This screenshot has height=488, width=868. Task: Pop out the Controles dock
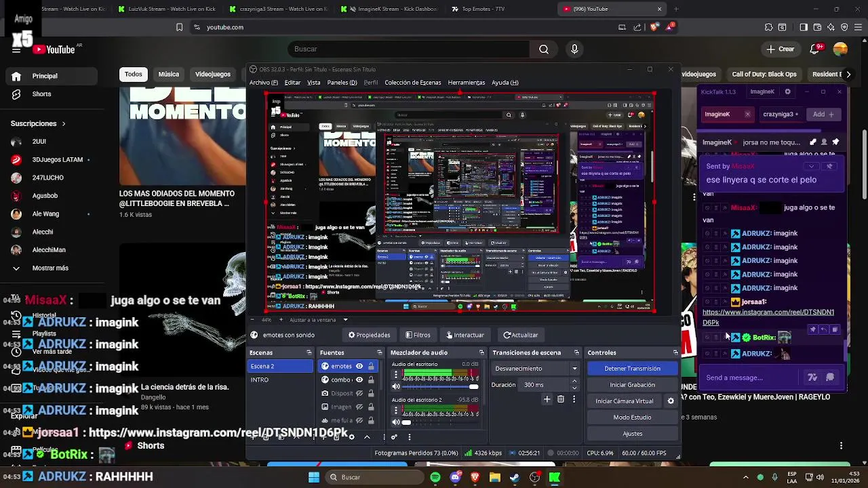(x=675, y=352)
